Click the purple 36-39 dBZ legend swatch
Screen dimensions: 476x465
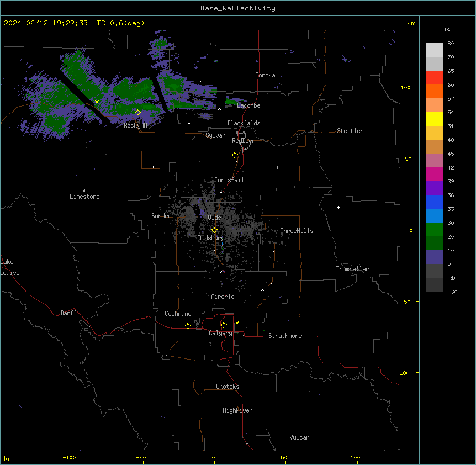tap(434, 188)
